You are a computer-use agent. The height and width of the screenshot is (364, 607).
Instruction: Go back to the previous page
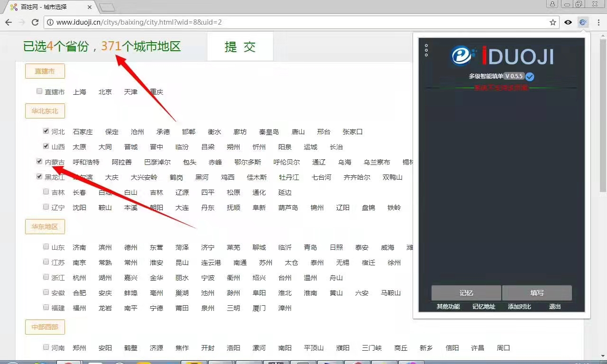(x=9, y=22)
